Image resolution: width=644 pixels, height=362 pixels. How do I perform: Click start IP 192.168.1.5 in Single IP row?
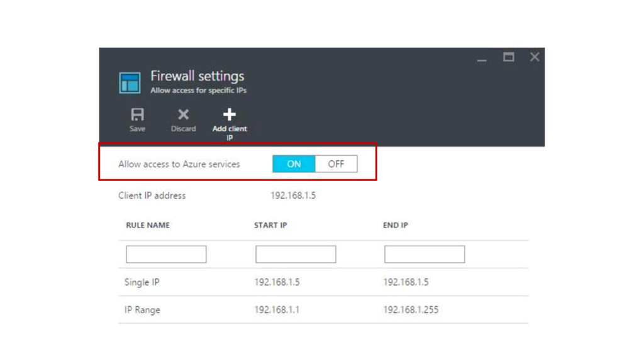tap(277, 282)
